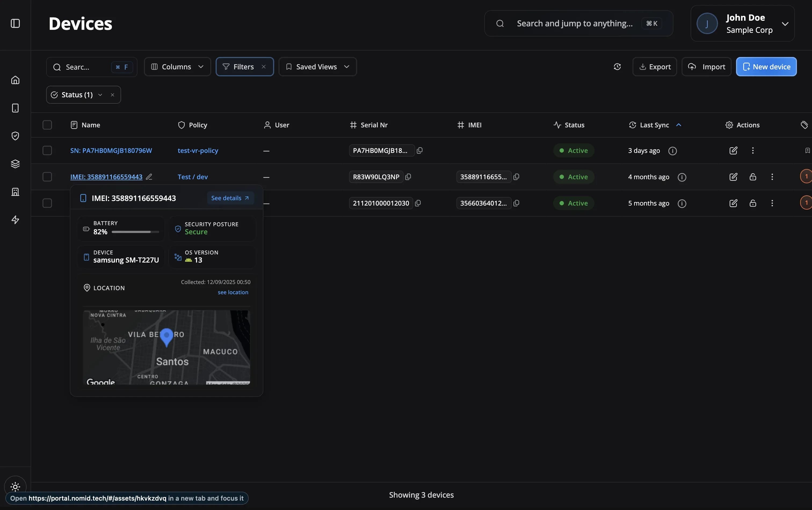
Task: Expand the Saved Views dropdown
Action: click(x=317, y=67)
